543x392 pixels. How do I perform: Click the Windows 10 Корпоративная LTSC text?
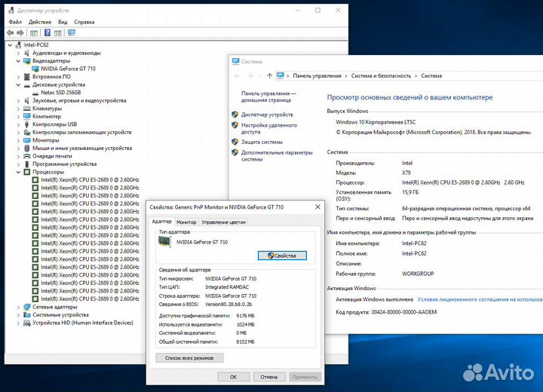coord(376,122)
